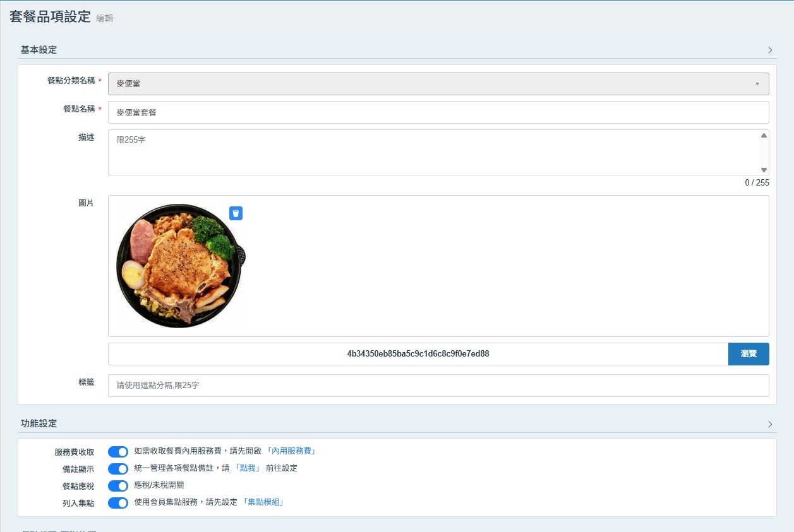794x532 pixels.
Task: Click the 基本設定 section header
Action: tap(39, 50)
